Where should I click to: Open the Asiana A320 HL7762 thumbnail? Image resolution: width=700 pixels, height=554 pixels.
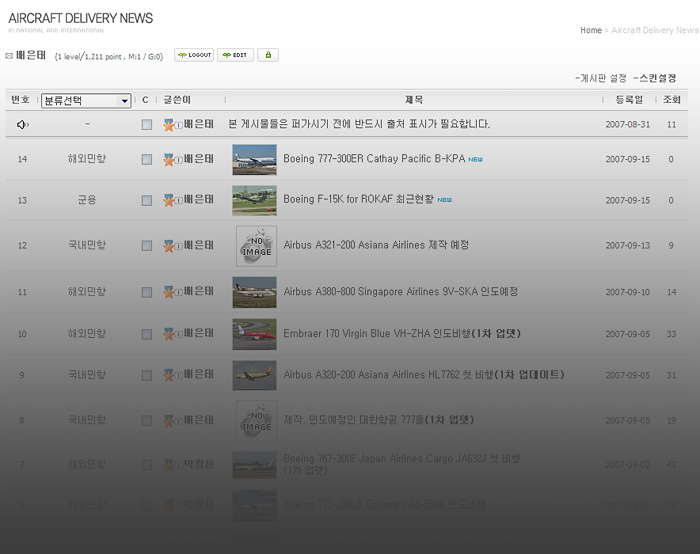(254, 375)
